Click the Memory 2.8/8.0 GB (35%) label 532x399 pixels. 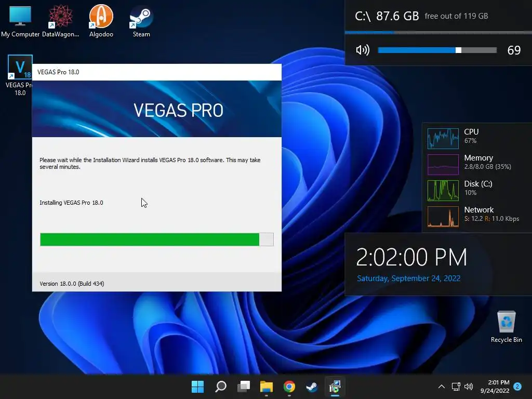click(487, 162)
